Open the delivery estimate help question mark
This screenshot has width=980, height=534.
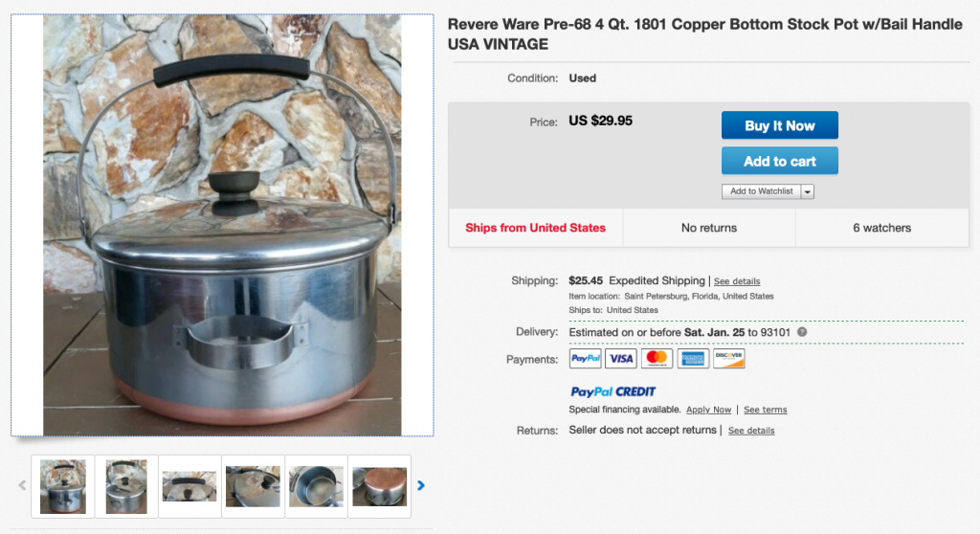[802, 332]
